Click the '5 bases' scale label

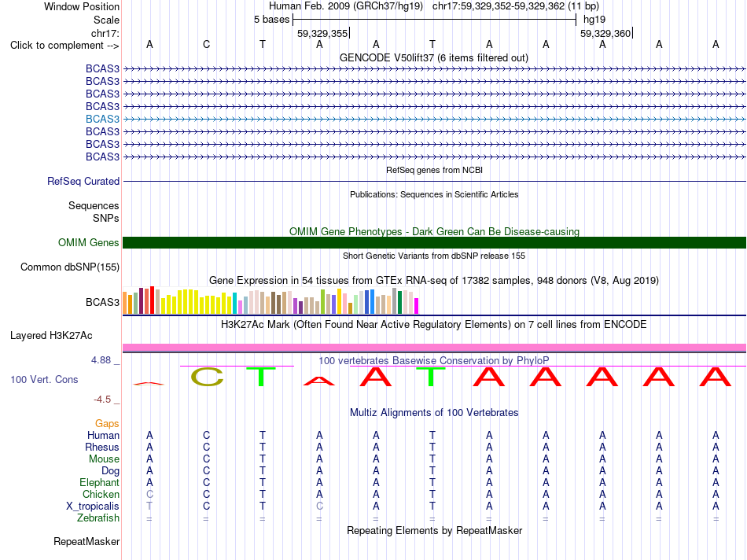pos(271,20)
